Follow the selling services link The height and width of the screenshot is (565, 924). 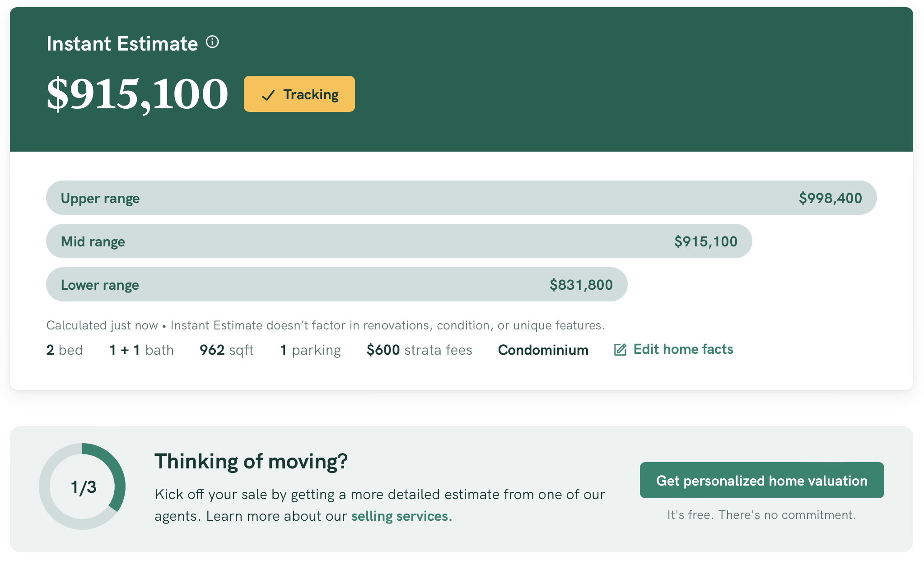[x=401, y=516]
